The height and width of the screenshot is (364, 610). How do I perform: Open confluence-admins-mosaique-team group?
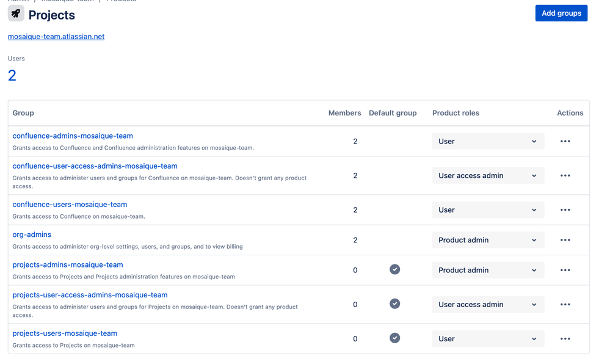point(73,136)
